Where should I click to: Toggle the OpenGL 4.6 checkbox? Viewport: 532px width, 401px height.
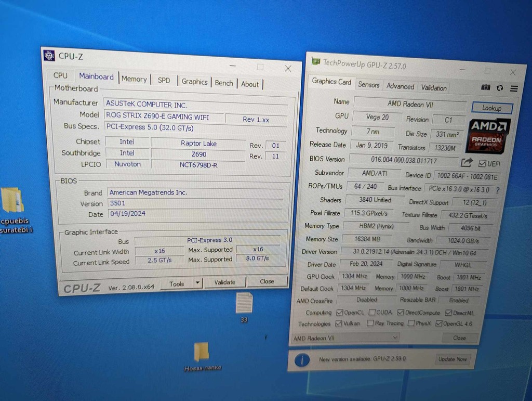pyautogui.click(x=438, y=324)
